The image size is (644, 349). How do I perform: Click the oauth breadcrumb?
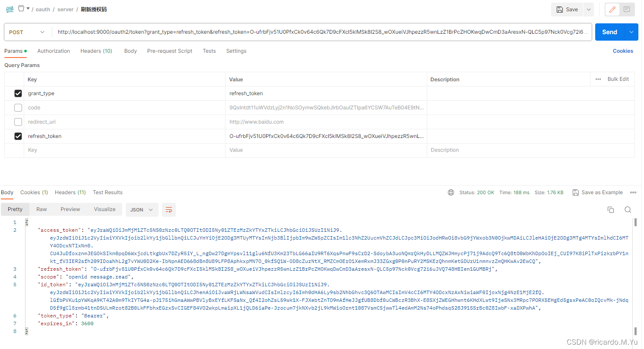(x=43, y=10)
